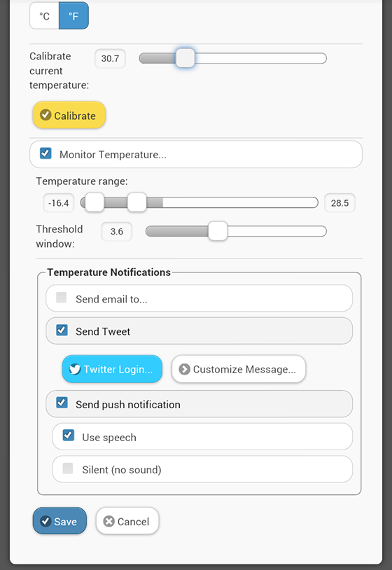Disable the Send push notification checkbox

[x=62, y=403]
